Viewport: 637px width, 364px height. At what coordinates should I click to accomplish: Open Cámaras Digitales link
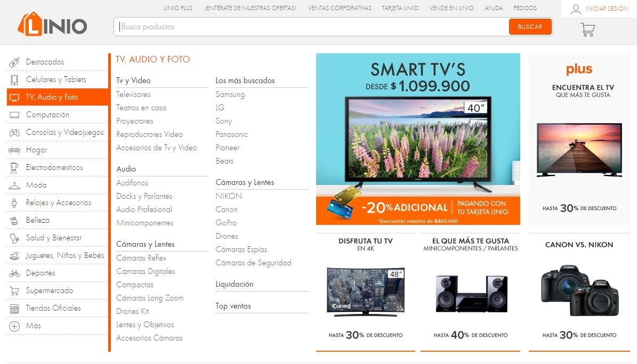146,272
